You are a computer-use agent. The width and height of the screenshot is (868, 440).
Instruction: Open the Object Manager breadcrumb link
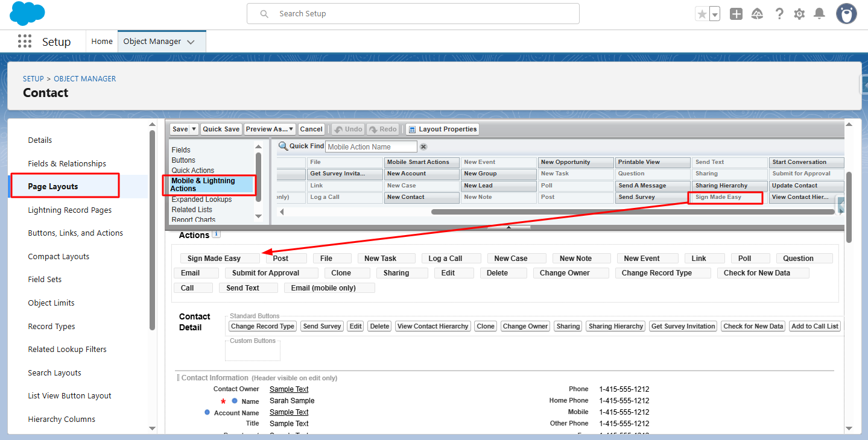click(x=84, y=79)
